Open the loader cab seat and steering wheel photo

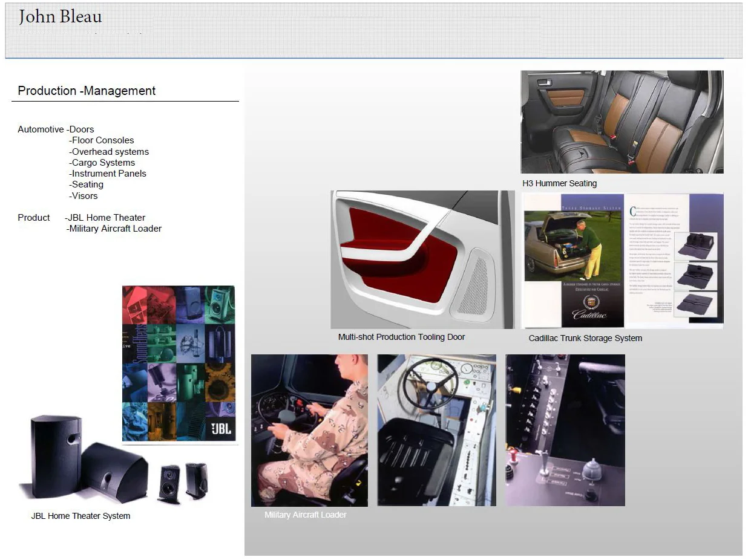pyautogui.click(x=436, y=430)
